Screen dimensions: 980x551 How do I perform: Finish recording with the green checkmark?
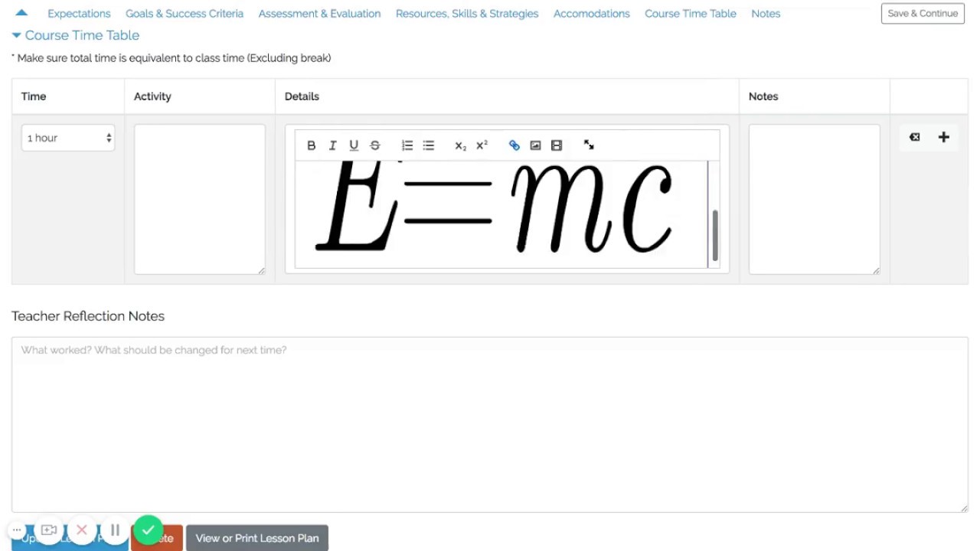pos(149,530)
